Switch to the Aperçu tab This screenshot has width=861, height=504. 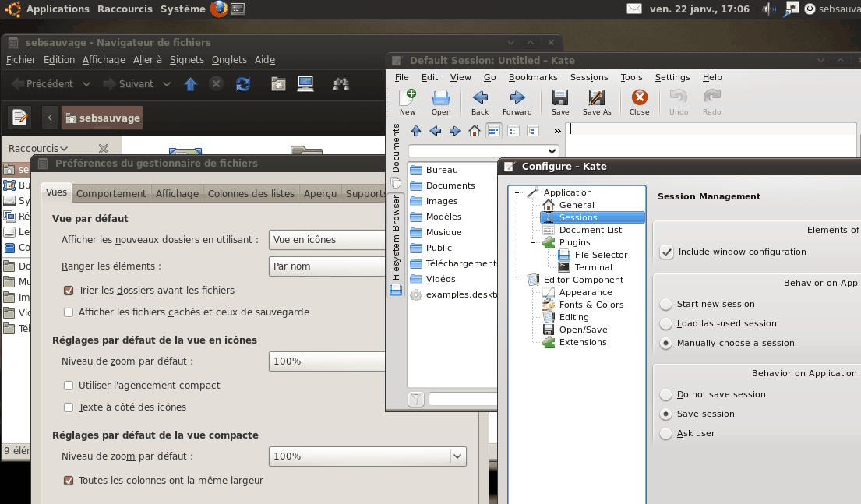(320, 193)
